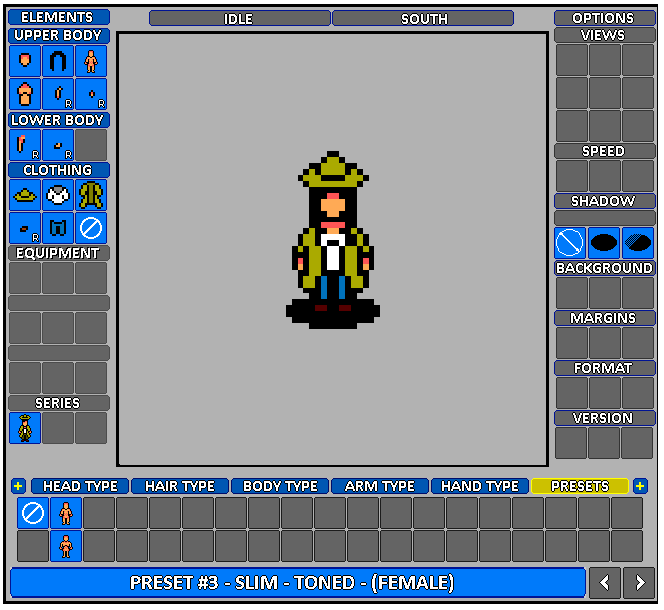Click the plus button right of Presets
This screenshot has width=664, height=610.
[640, 486]
